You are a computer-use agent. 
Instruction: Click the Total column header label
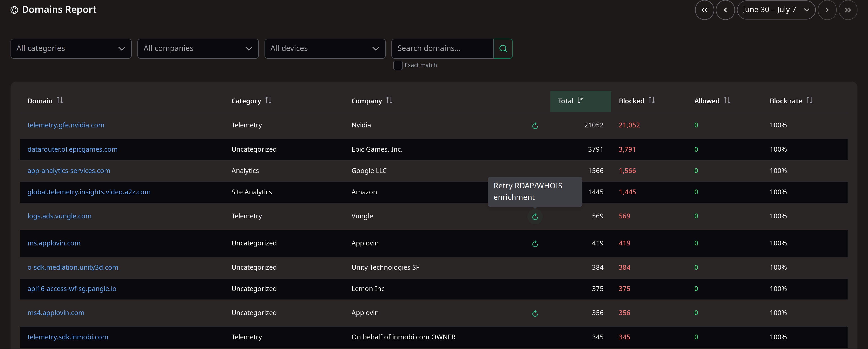point(565,101)
